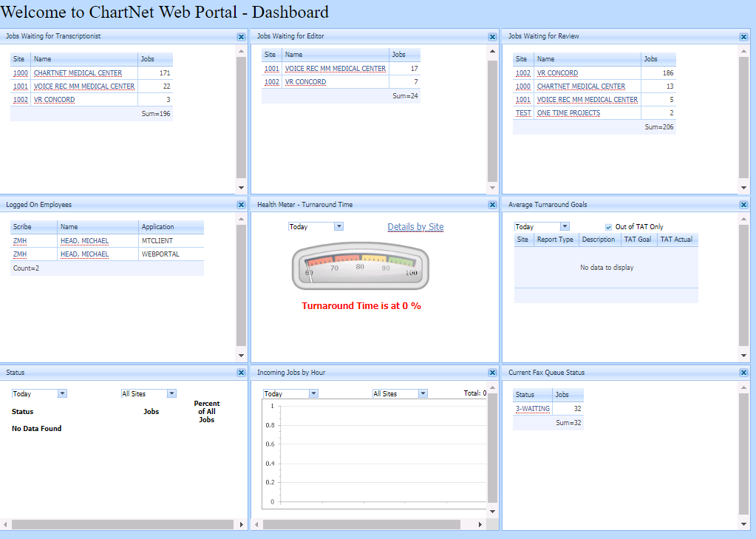Click scroll left arrow in Incoming Jobs panel
The width and height of the screenshot is (756, 539).
pyautogui.click(x=257, y=524)
